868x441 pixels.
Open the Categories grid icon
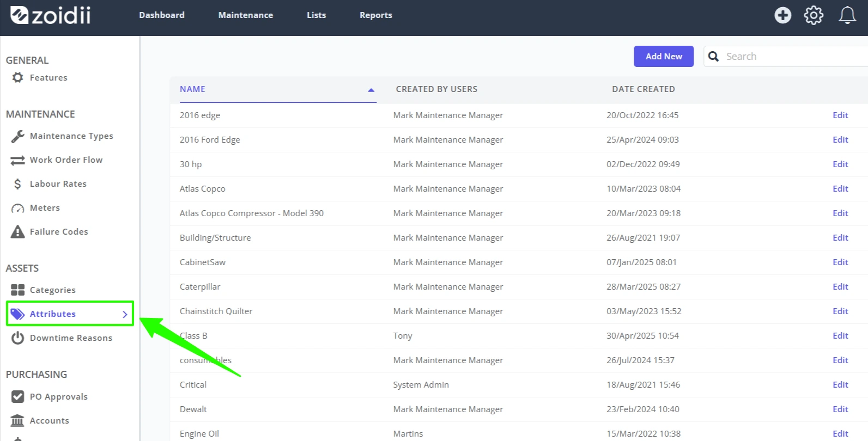click(x=17, y=290)
